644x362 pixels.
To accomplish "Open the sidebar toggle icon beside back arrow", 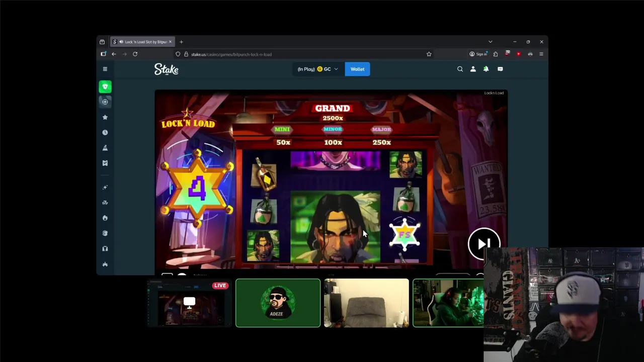I will click(x=104, y=54).
